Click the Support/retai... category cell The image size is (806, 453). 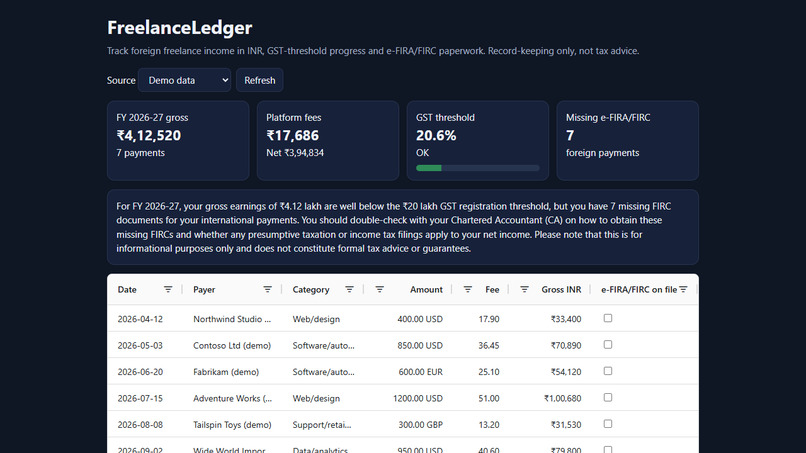point(322,425)
